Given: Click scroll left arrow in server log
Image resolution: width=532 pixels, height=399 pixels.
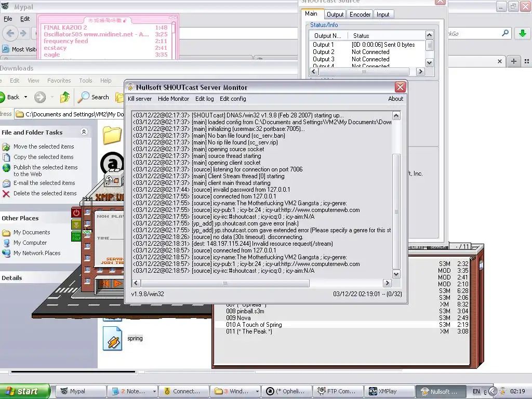Looking at the screenshot, I should pyautogui.click(x=136, y=283).
